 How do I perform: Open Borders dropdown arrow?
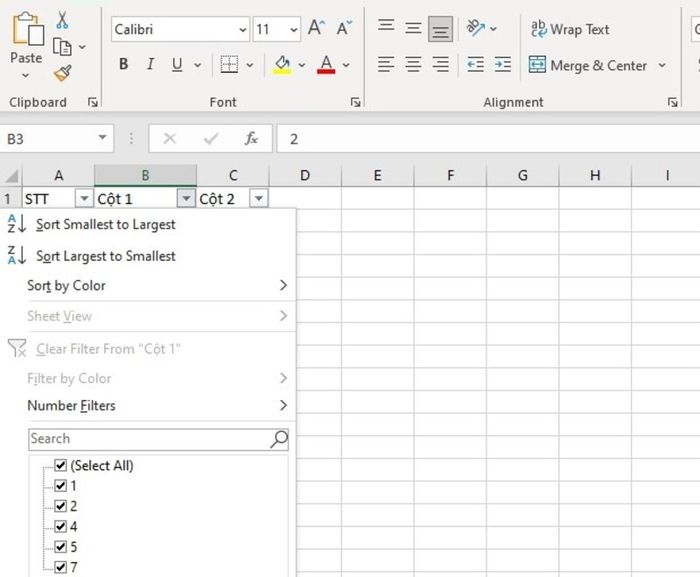[250, 65]
